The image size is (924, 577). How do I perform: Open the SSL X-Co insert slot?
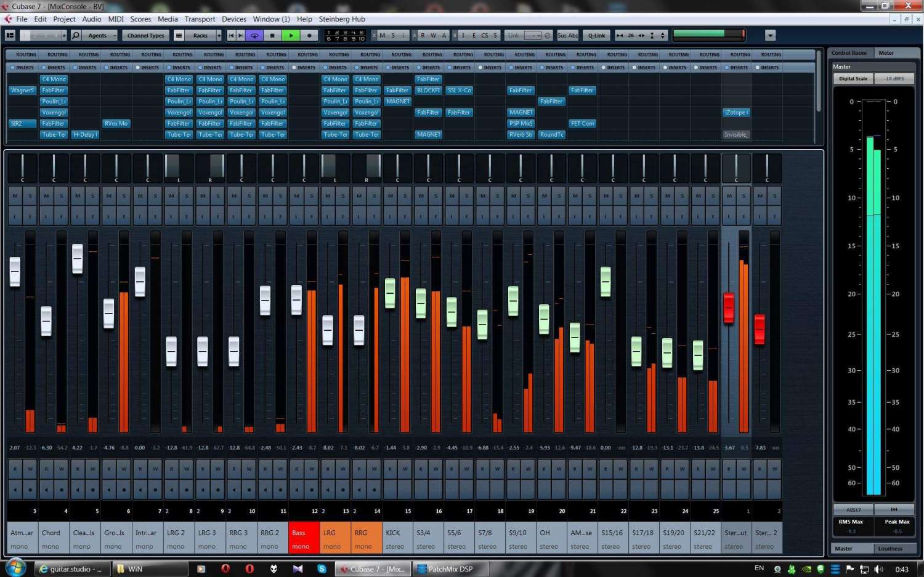[459, 91]
